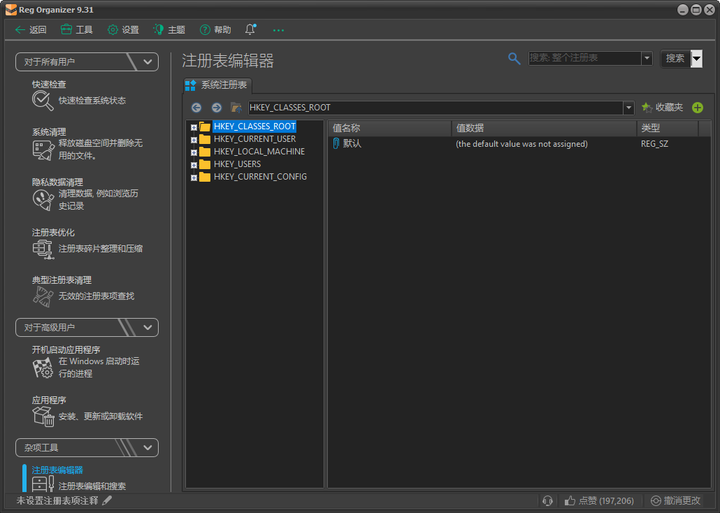The image size is (720, 513).
Task: Open the 快速检查 magnifier icon
Action: click(x=43, y=101)
